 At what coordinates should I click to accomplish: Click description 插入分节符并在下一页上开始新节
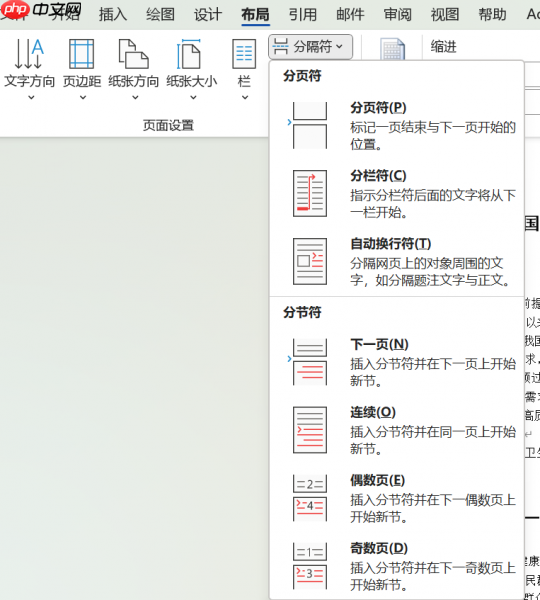tap(433, 372)
